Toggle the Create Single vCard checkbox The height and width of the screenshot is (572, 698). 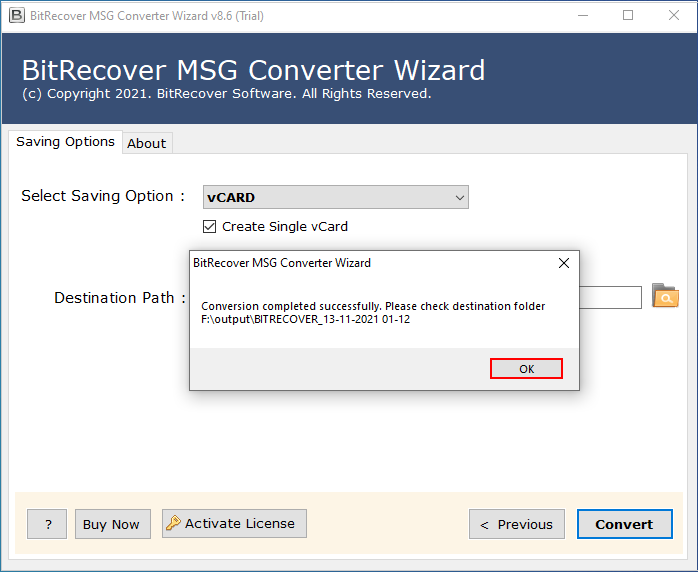[209, 227]
